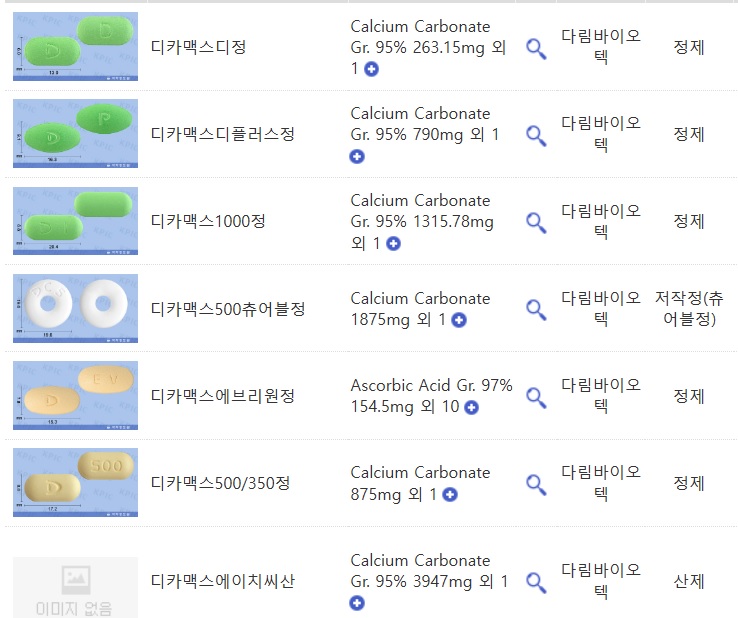
Task: Open the pill image of 디카맥스500/350정
Action: pyautogui.click(x=75, y=482)
